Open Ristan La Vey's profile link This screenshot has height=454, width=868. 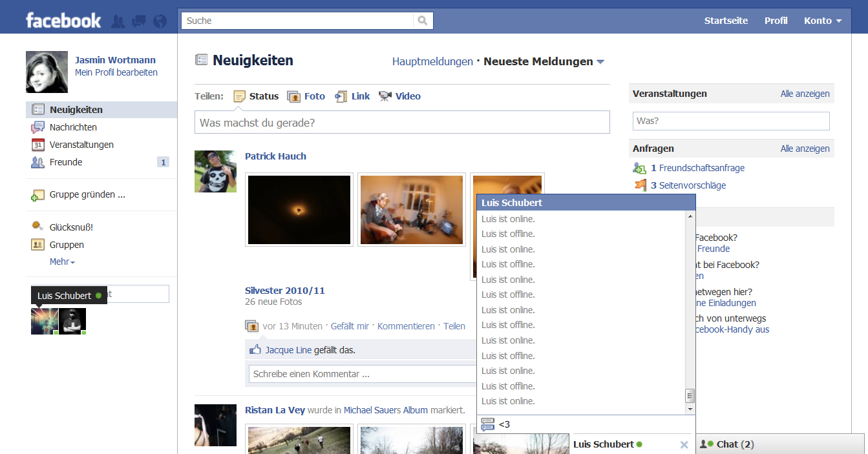point(275,410)
